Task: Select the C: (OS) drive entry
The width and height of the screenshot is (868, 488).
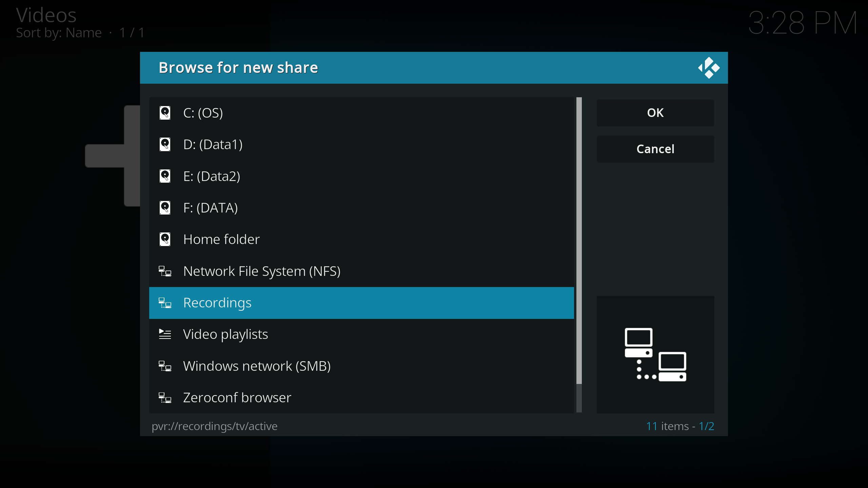Action: [361, 113]
